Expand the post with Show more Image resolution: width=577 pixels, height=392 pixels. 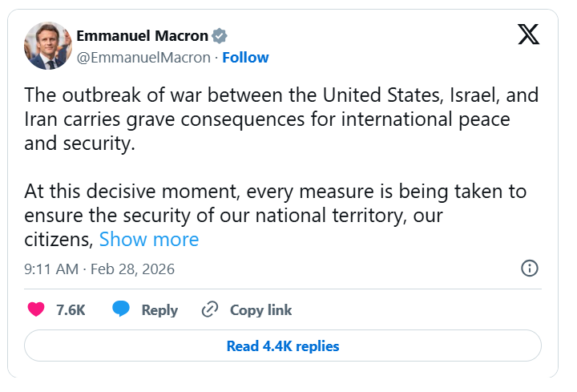coord(149,240)
